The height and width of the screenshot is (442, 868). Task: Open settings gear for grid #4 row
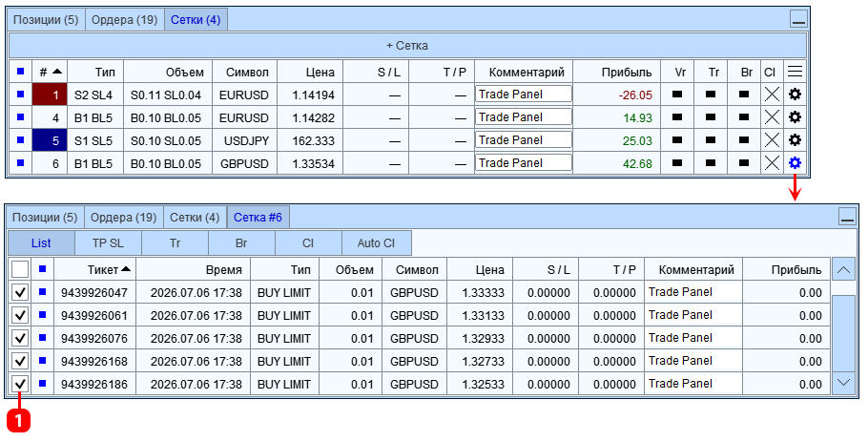coord(795,117)
